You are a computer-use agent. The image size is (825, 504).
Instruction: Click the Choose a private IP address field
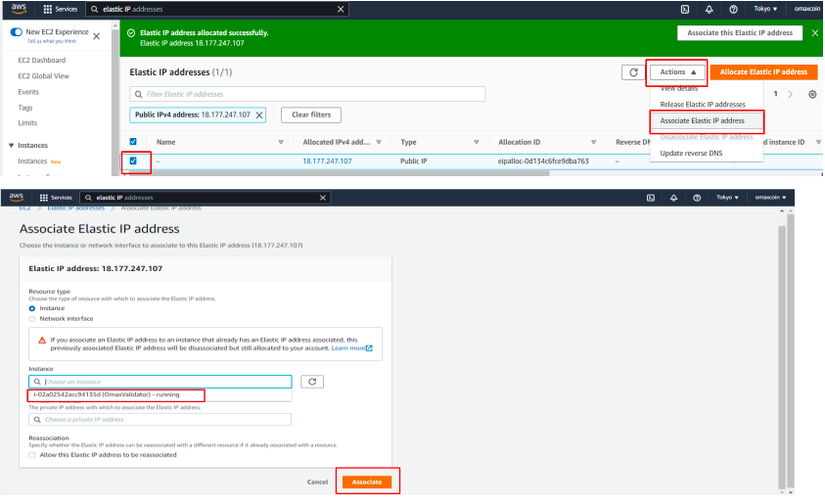(x=160, y=419)
